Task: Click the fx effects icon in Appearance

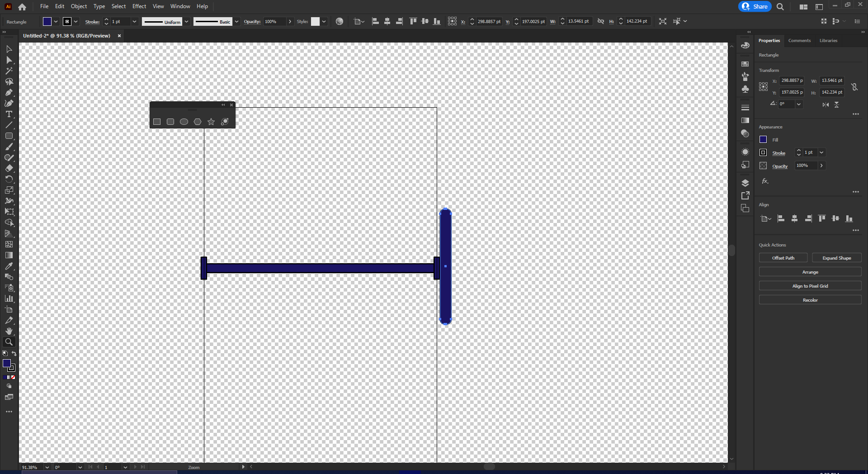Action: [764, 181]
